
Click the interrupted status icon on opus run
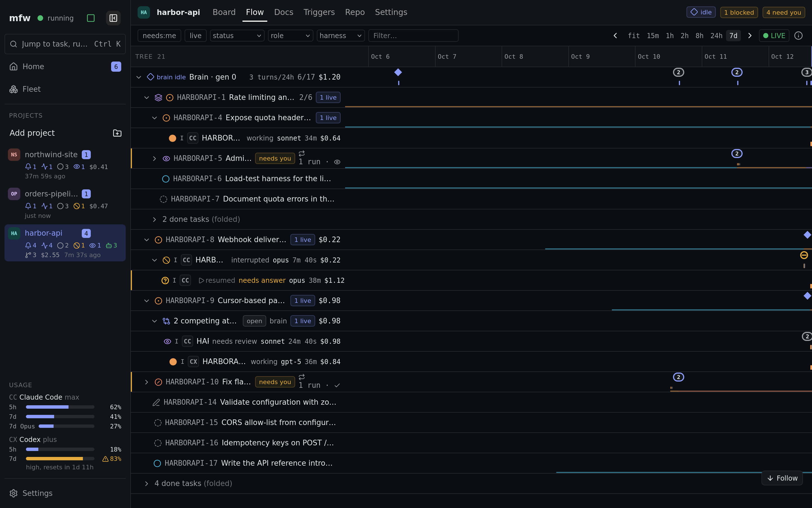point(166,260)
